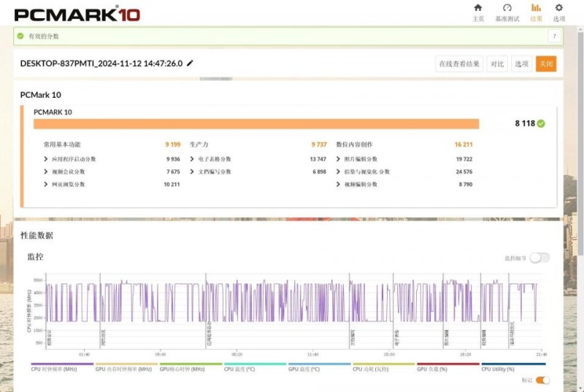Toggle the 监控细节 switch

[539, 258]
